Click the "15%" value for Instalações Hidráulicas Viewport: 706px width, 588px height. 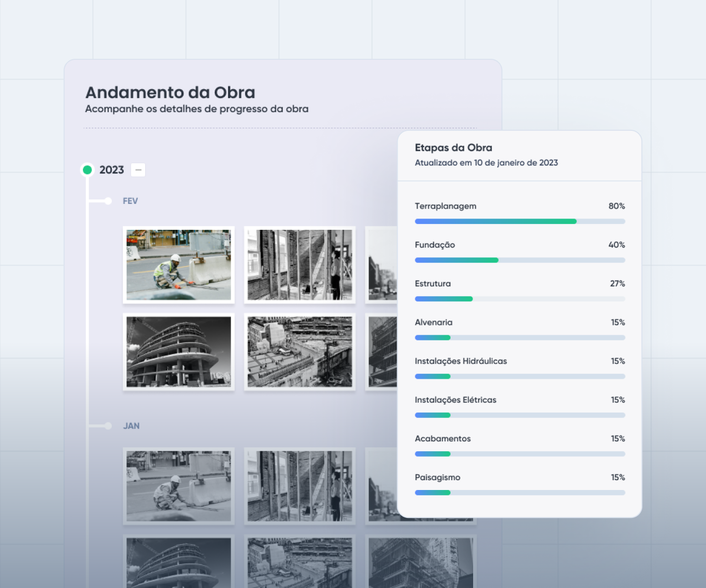click(618, 361)
